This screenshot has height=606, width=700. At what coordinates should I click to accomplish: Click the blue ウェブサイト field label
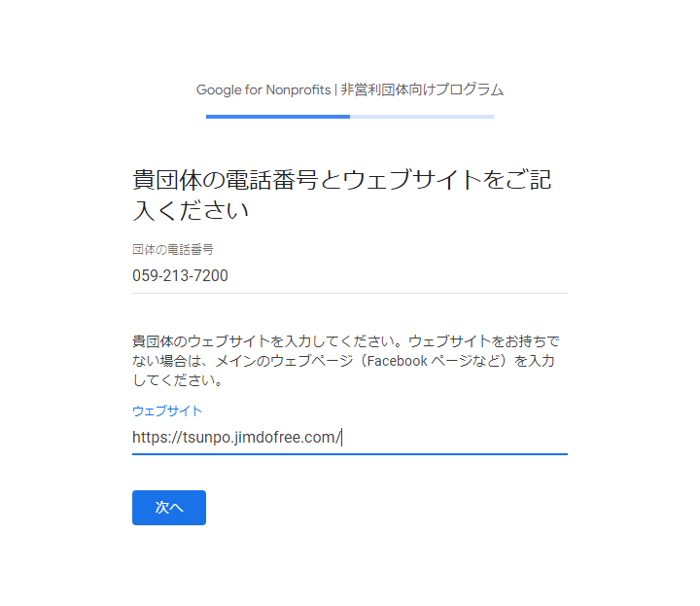click(167, 410)
